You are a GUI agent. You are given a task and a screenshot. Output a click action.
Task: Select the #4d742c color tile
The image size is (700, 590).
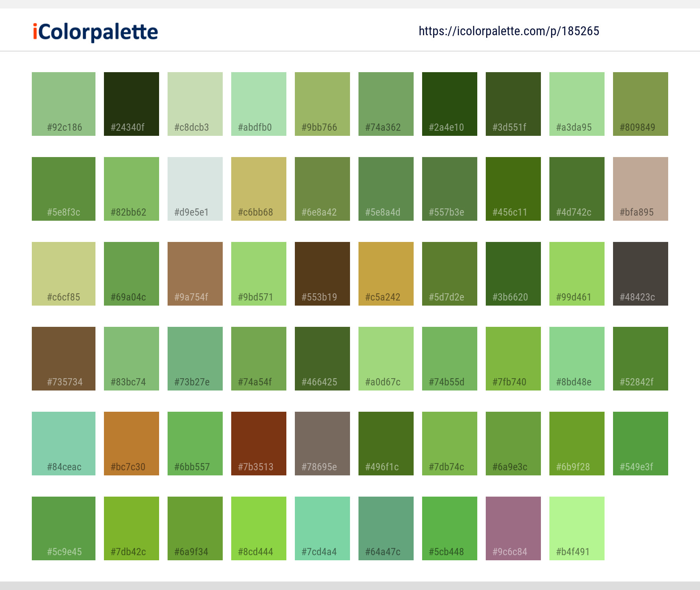577,189
